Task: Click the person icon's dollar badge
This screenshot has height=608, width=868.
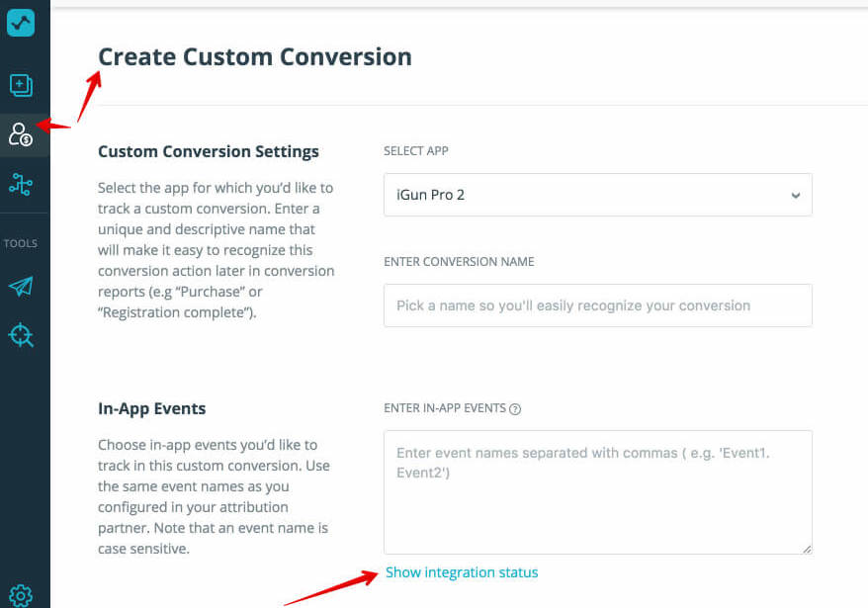Action: coord(28,138)
